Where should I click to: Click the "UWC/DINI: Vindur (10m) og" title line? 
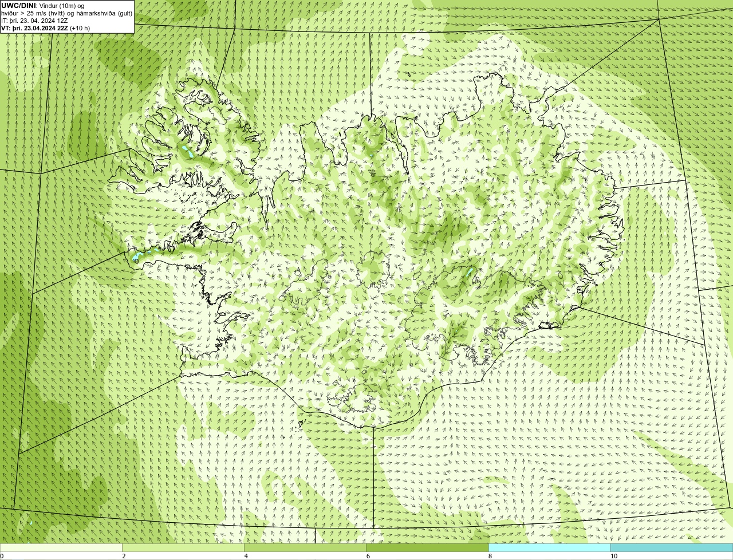click(43, 6)
